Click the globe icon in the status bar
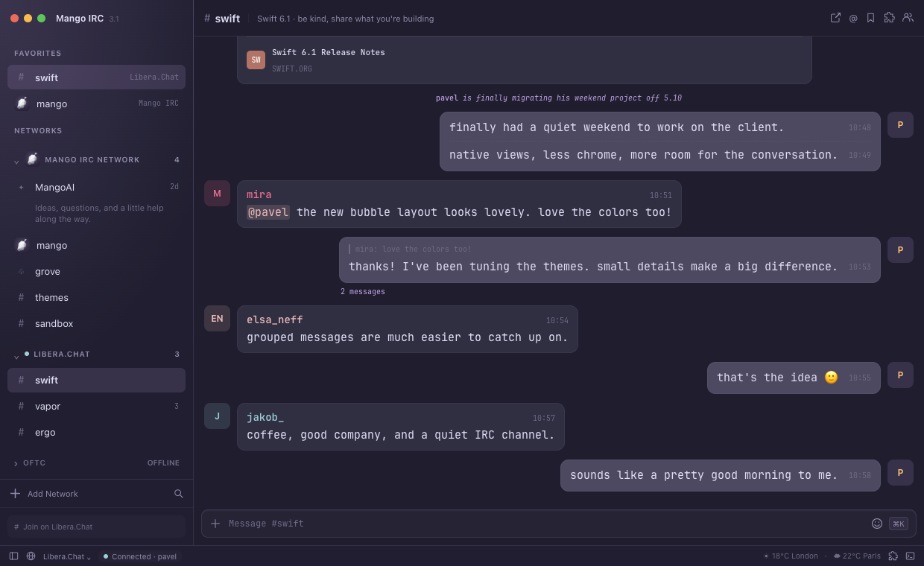The width and height of the screenshot is (924, 566). [31, 556]
